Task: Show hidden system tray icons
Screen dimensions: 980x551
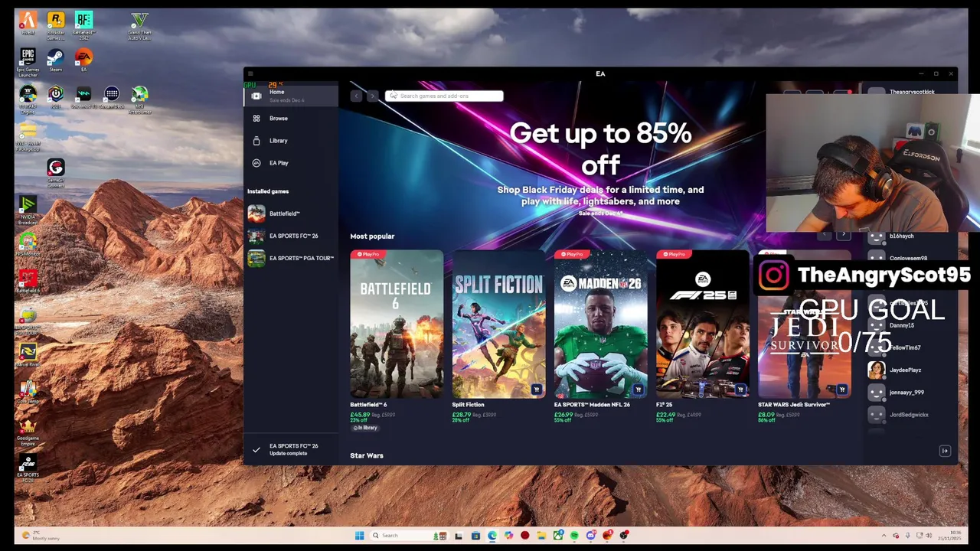Action: 884,536
